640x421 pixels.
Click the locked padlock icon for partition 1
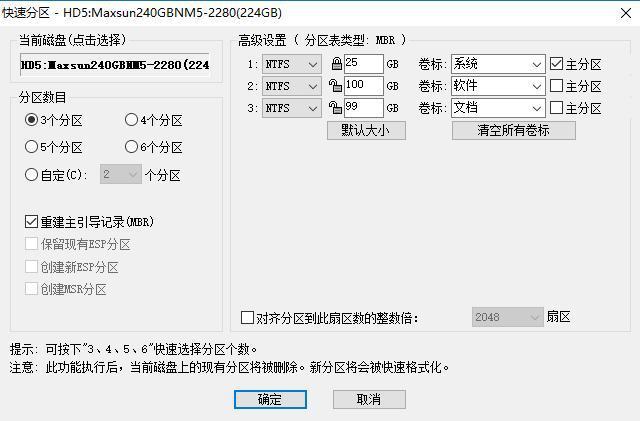click(x=336, y=64)
